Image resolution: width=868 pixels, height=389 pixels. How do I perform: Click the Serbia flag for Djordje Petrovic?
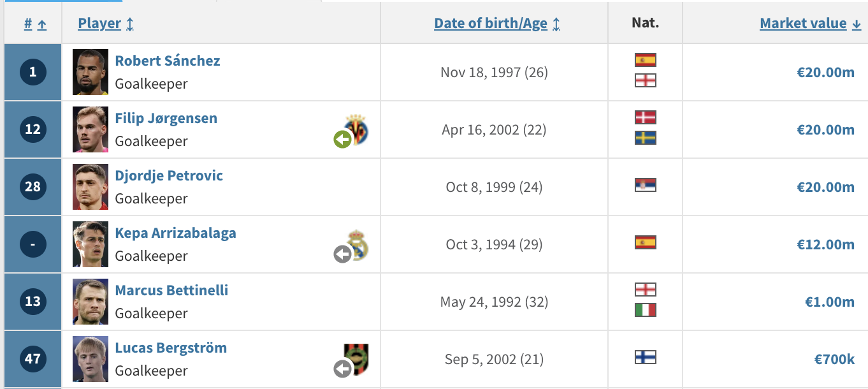(x=646, y=185)
